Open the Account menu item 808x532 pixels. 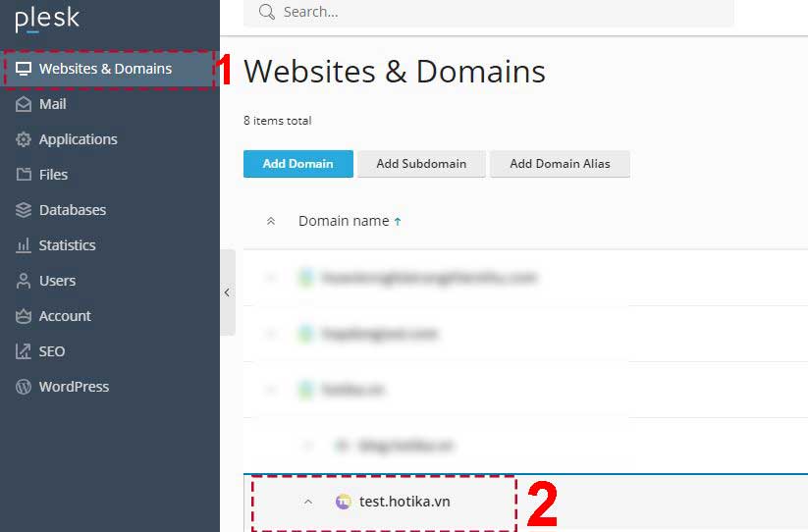tap(65, 316)
